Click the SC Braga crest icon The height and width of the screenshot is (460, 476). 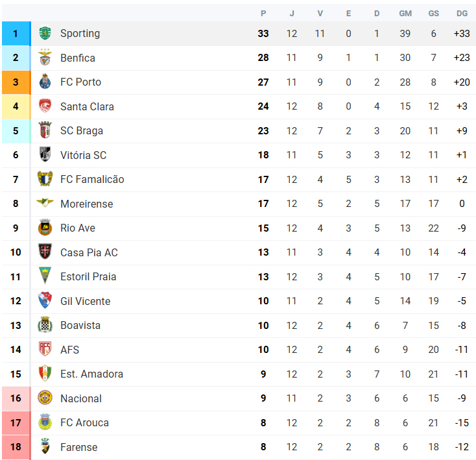click(45, 130)
